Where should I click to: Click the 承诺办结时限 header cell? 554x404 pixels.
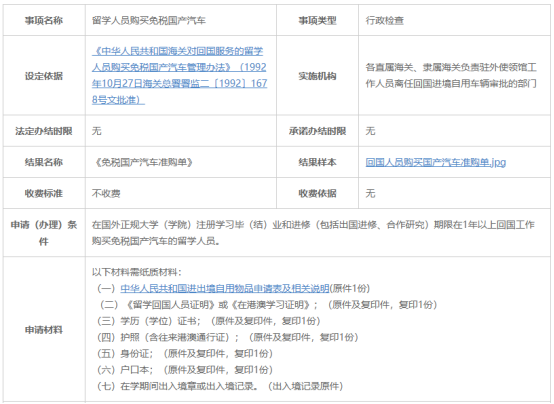[317, 131]
